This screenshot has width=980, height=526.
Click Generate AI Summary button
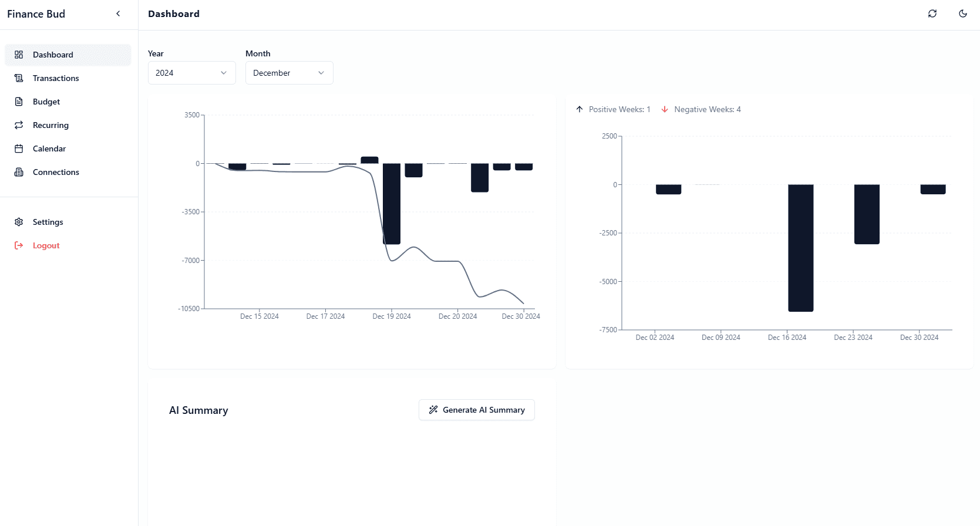point(477,410)
